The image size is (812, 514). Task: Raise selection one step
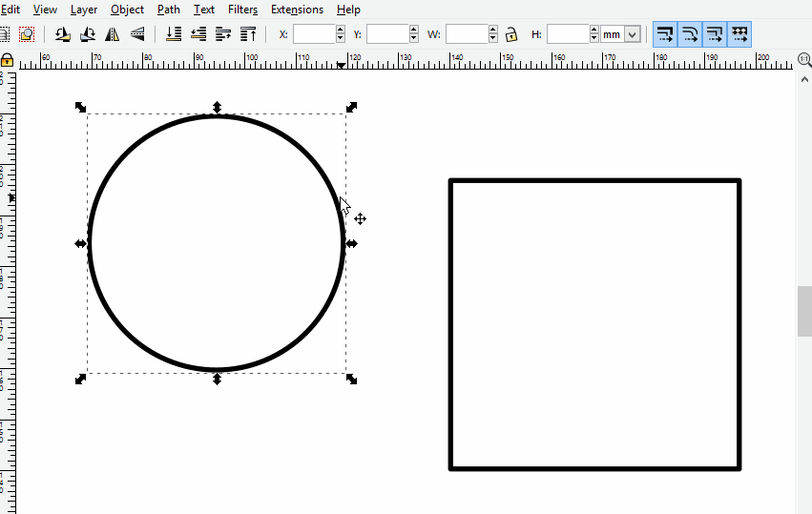pyautogui.click(x=223, y=34)
